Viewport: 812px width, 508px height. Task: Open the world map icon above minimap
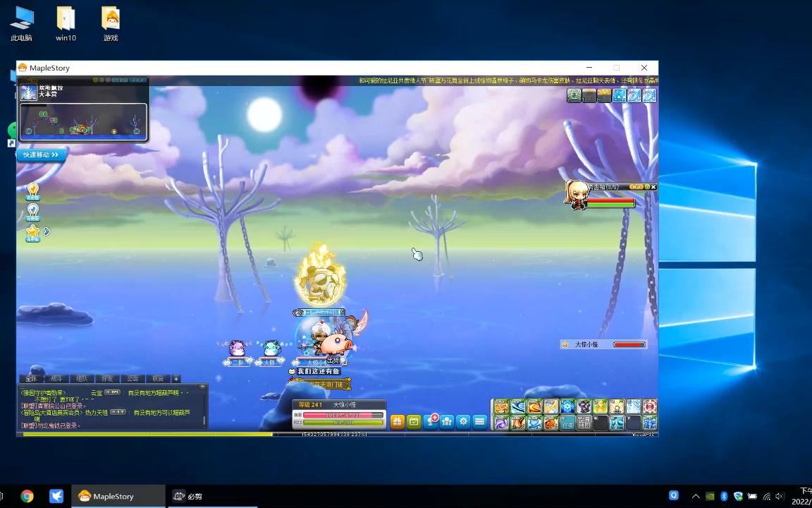click(x=28, y=93)
